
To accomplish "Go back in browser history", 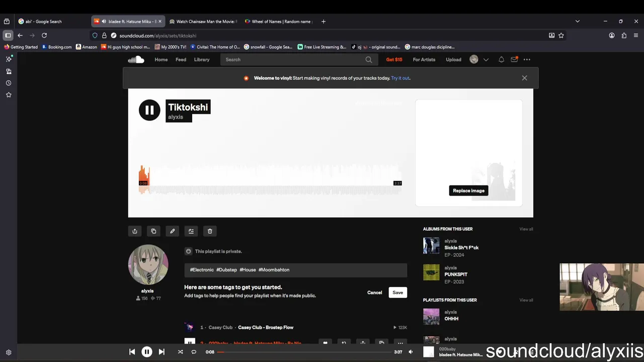I will point(20,36).
